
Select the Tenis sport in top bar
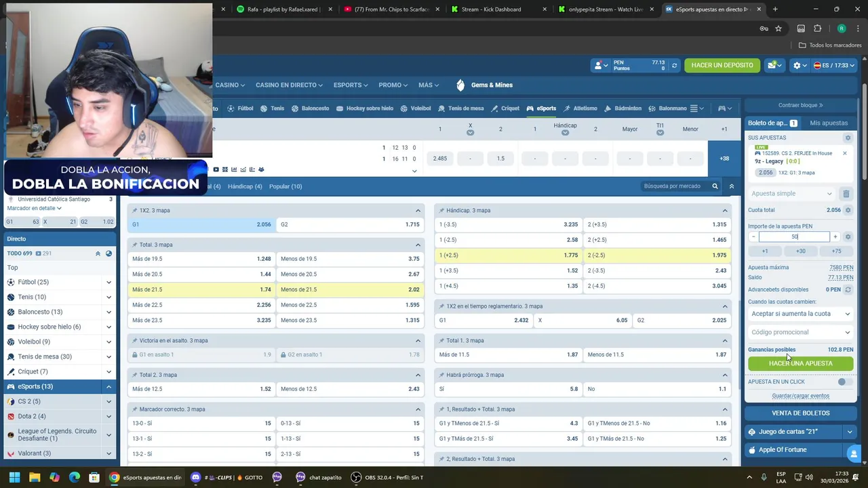pyautogui.click(x=273, y=108)
